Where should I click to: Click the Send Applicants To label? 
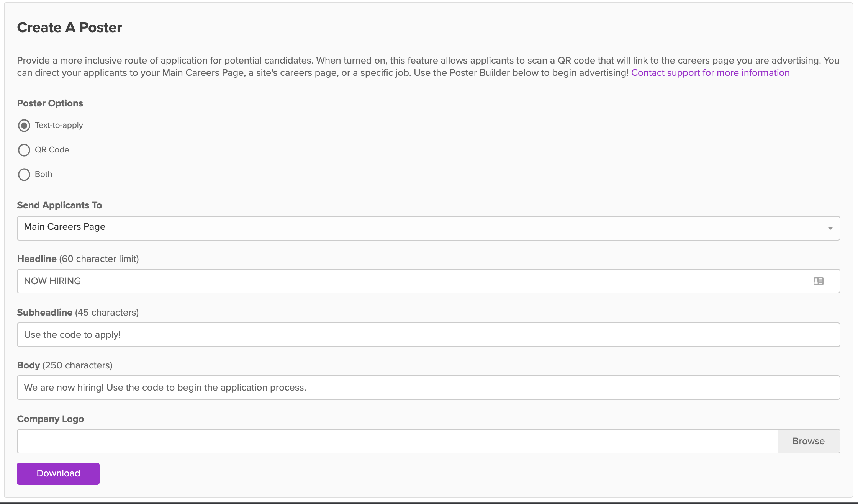click(59, 205)
